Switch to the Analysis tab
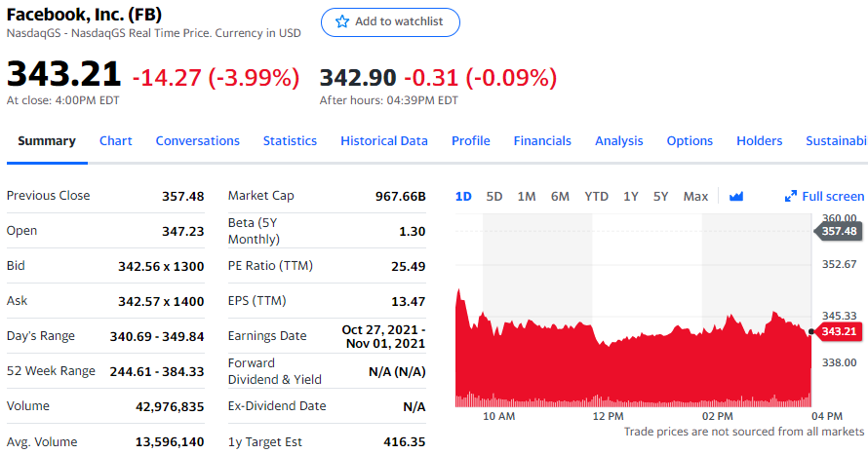 click(x=619, y=141)
